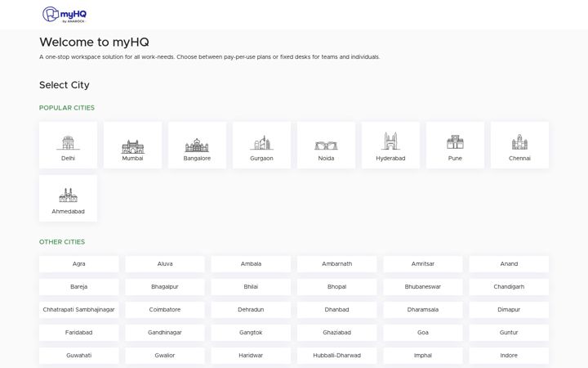Open Bhagalpur city option
The width and height of the screenshot is (588, 368).
(x=165, y=287)
